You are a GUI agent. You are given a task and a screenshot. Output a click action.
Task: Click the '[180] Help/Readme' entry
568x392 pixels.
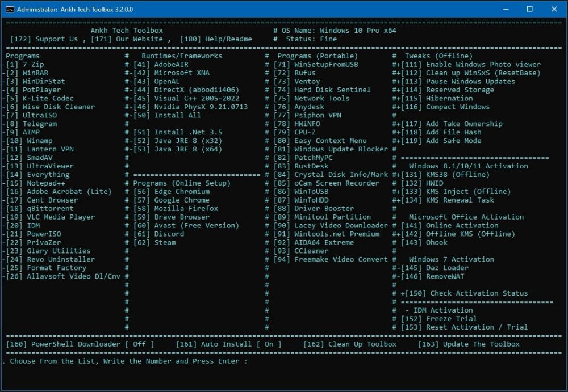pos(216,39)
